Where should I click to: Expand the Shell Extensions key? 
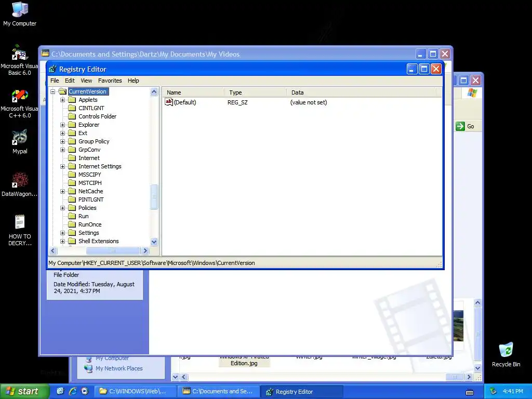coord(63,241)
